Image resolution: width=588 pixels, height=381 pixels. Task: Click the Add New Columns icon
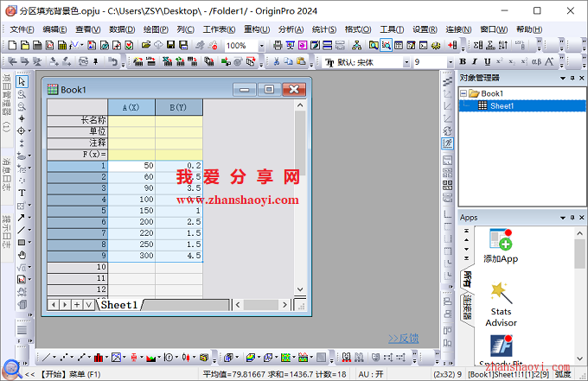(x=452, y=45)
